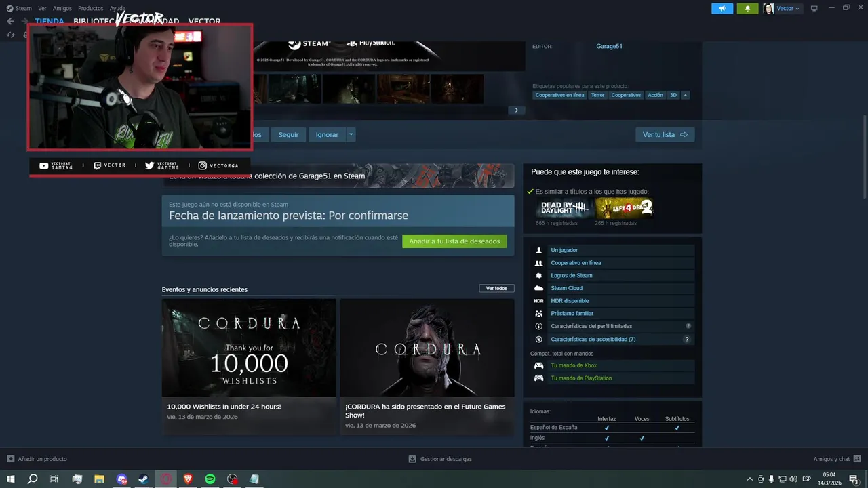Image resolution: width=868 pixels, height=488 pixels.
Task: Open Task View on the taskbar
Action: [54, 479]
